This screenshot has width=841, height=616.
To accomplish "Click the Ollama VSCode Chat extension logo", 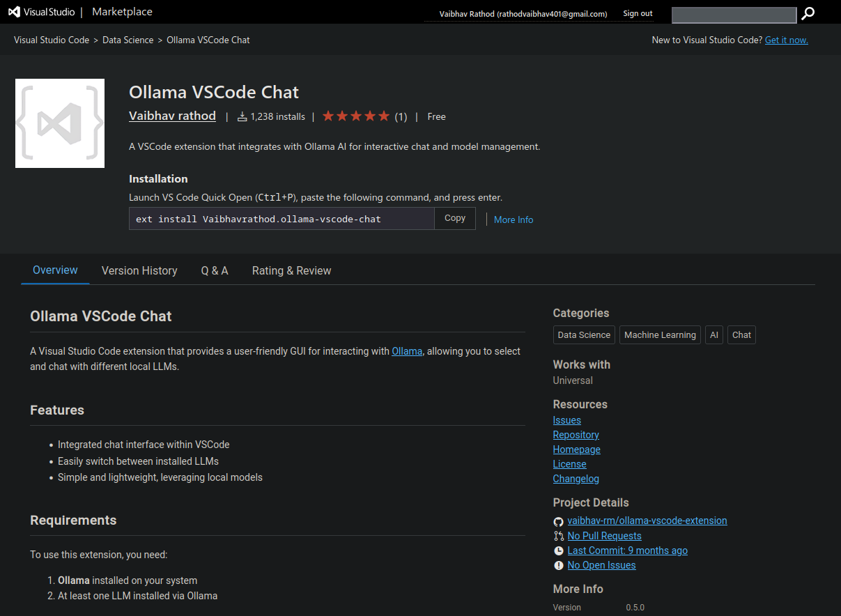I will pyautogui.click(x=59, y=123).
